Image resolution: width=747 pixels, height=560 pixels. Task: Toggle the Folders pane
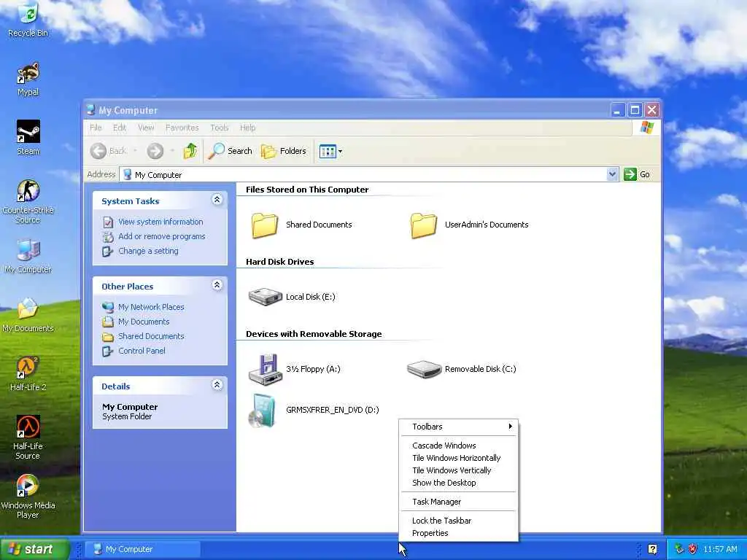[284, 151]
